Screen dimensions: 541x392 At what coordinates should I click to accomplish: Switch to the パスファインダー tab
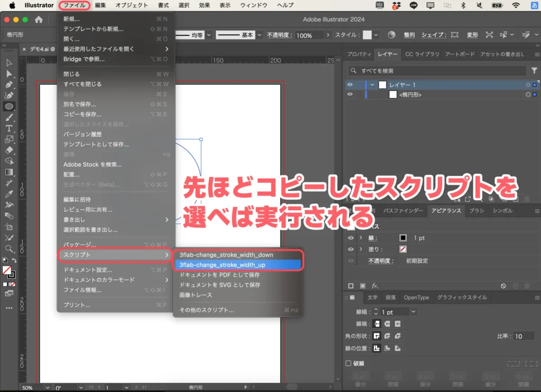[403, 211]
